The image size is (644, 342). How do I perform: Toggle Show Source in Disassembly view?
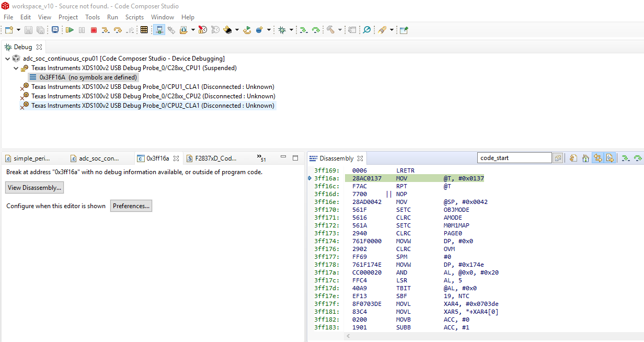pyautogui.click(x=609, y=158)
